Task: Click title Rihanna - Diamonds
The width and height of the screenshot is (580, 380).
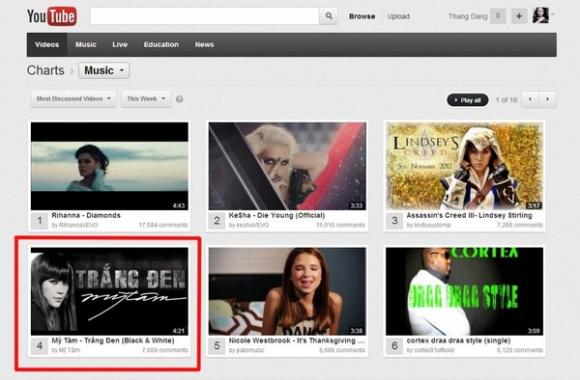Action: 86,215
